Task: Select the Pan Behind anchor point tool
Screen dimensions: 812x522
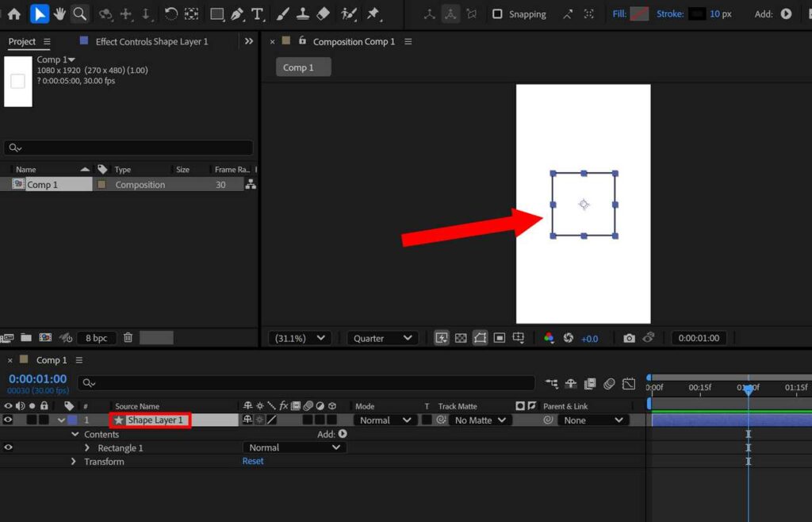Action: (x=192, y=14)
